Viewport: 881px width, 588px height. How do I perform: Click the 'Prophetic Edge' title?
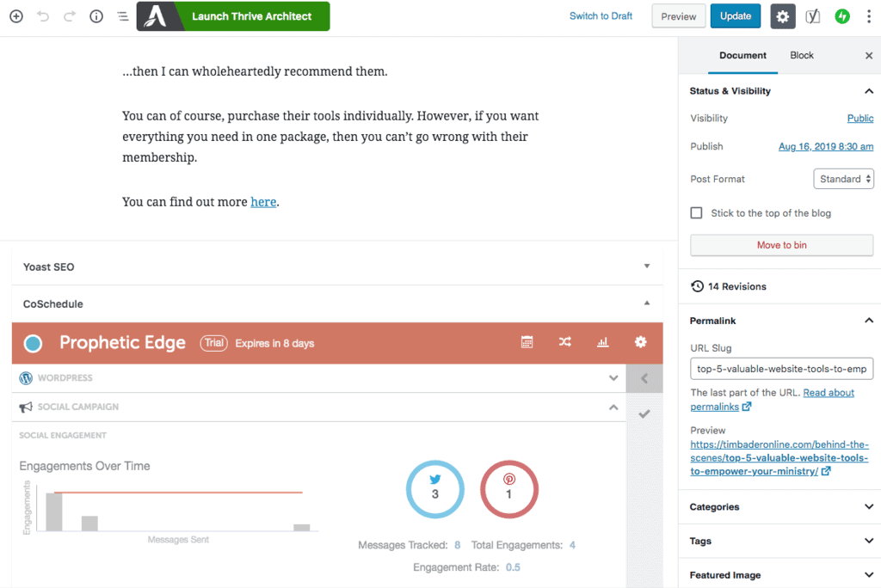pos(122,343)
